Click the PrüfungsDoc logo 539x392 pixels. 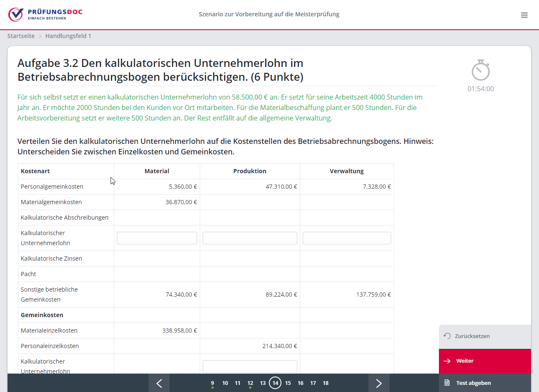point(45,14)
